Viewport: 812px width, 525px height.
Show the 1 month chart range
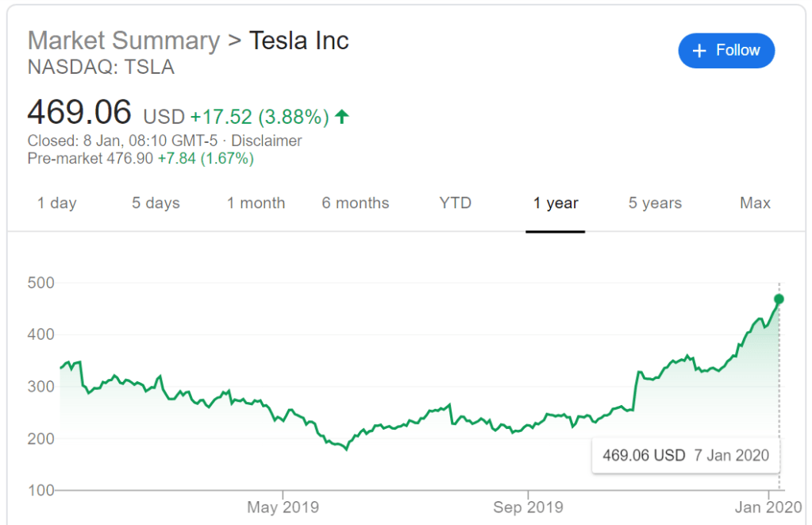pos(256,203)
